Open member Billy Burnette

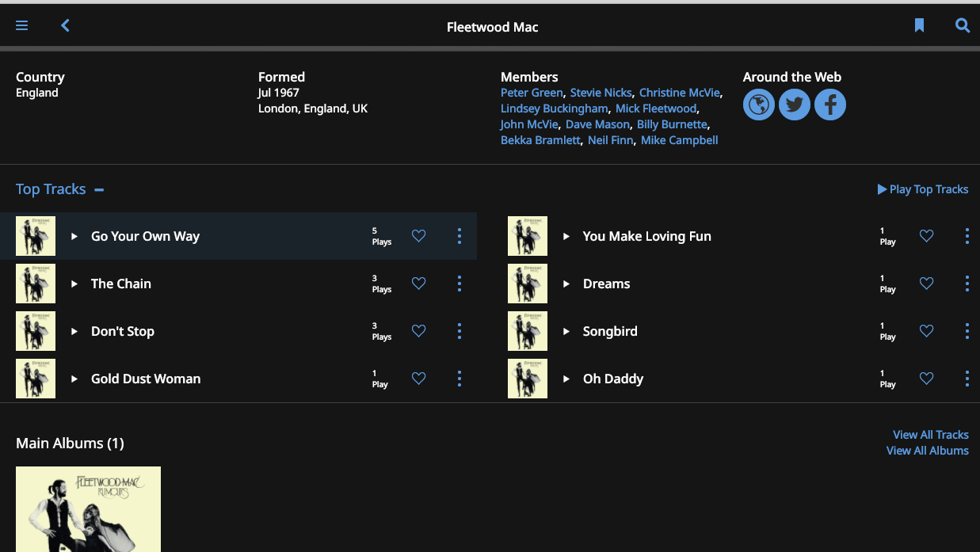click(x=672, y=124)
